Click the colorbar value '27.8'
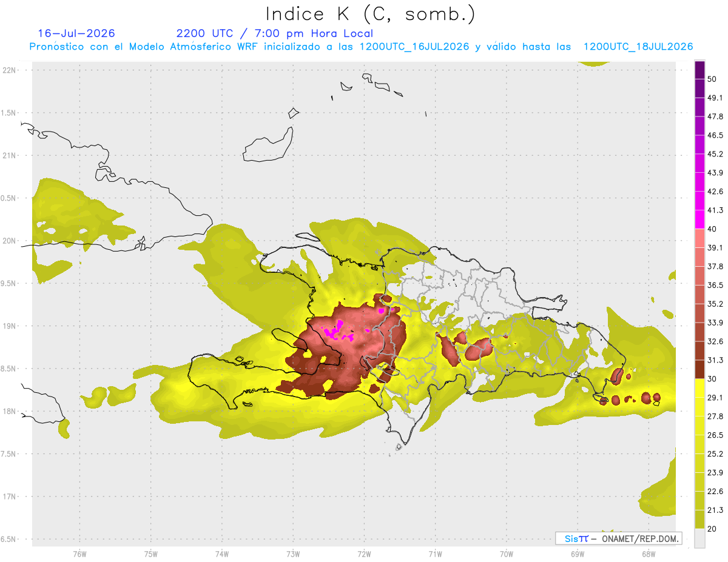 (x=715, y=416)
